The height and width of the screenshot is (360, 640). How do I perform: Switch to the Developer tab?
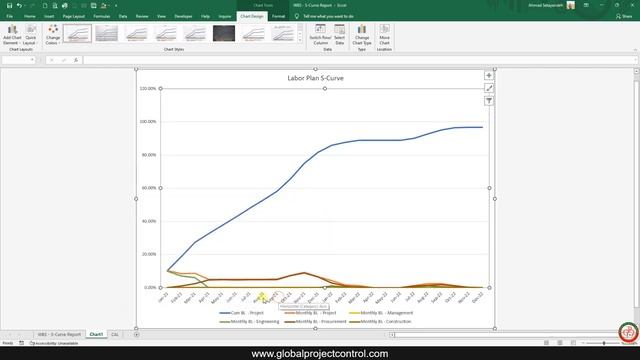[183, 16]
